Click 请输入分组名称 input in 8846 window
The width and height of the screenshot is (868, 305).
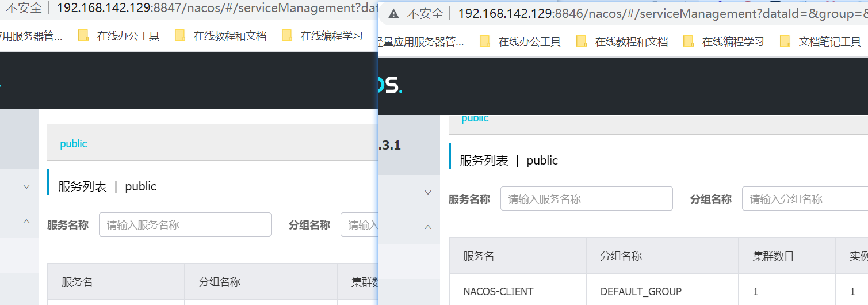pyautogui.click(x=805, y=199)
